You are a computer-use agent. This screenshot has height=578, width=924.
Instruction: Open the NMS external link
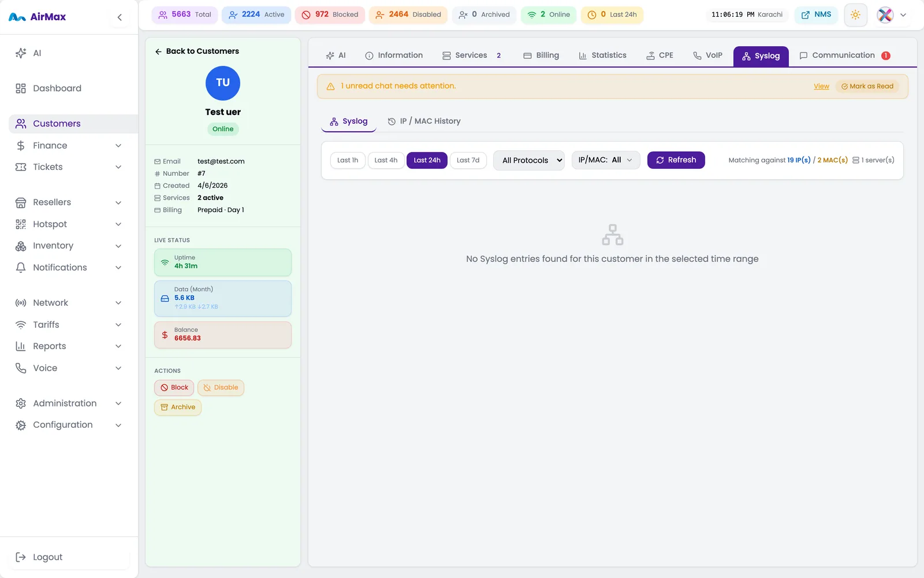pyautogui.click(x=817, y=14)
